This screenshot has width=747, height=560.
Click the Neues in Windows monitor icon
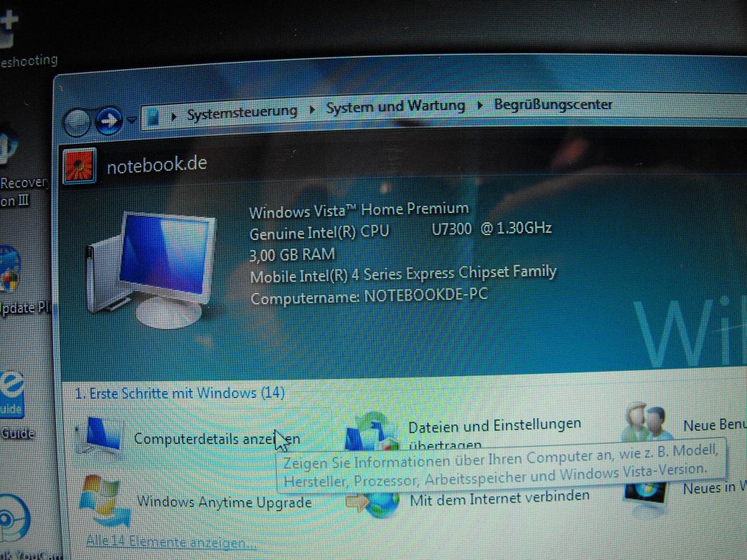[x=645, y=495]
